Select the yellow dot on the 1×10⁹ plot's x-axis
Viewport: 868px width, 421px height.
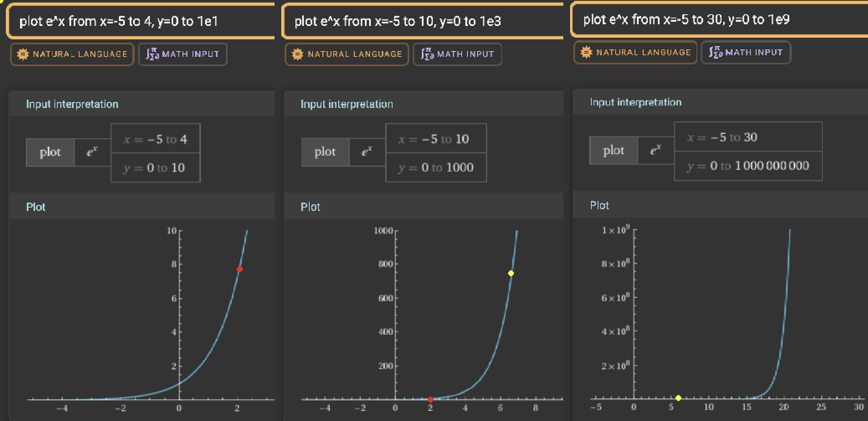pyautogui.click(x=679, y=398)
